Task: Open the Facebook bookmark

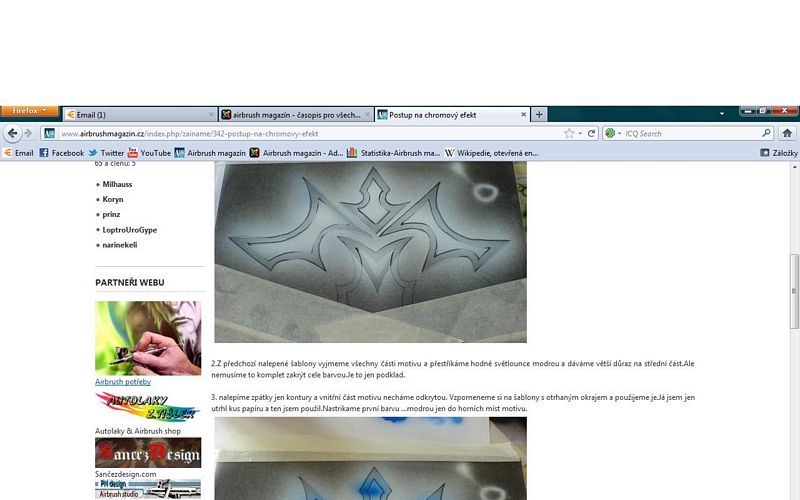Action: coord(61,153)
